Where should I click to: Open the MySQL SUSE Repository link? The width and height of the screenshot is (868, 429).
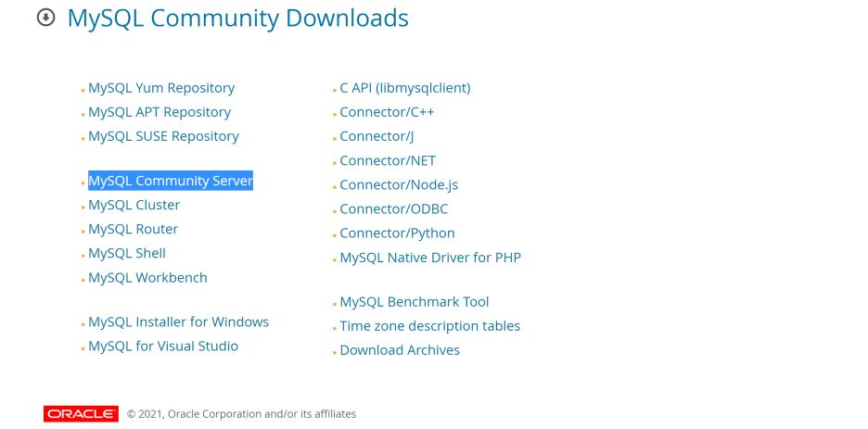coord(164,136)
